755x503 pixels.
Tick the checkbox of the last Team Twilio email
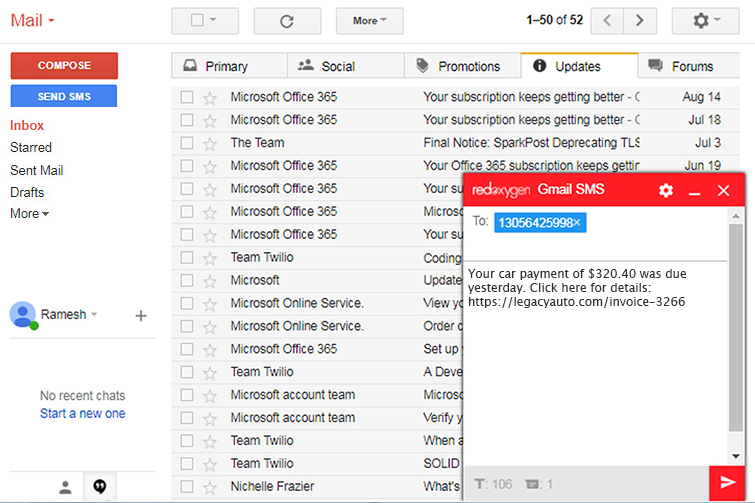(x=187, y=464)
